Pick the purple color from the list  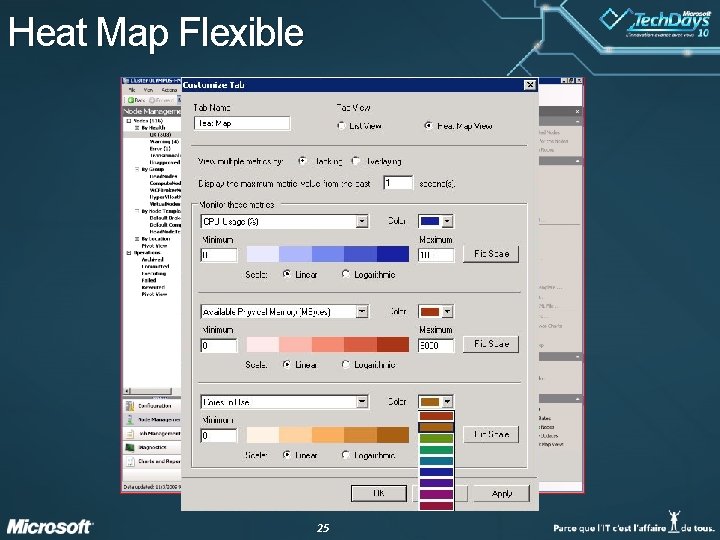coord(436,483)
